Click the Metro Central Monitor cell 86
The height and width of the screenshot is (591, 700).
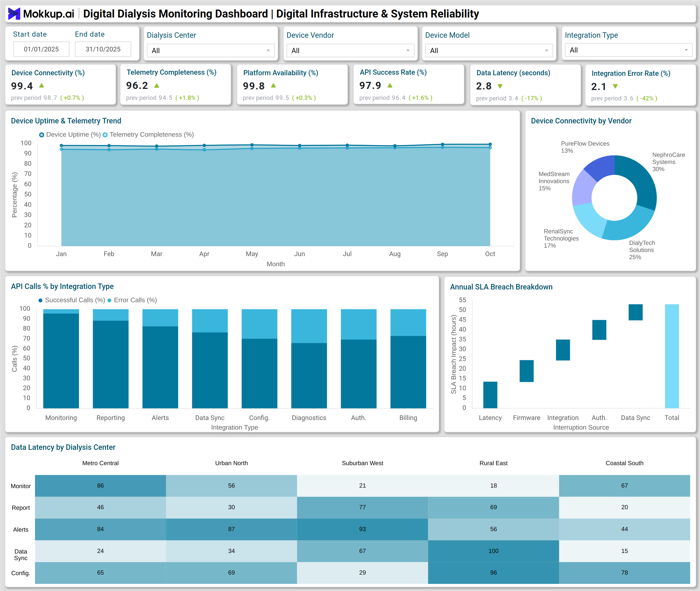(100, 485)
